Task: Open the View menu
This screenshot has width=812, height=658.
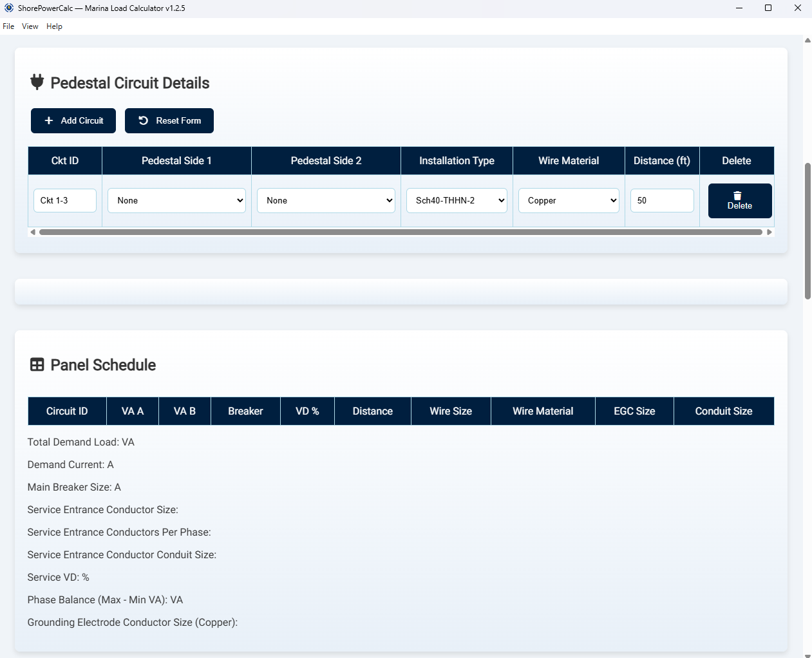Action: [30, 26]
